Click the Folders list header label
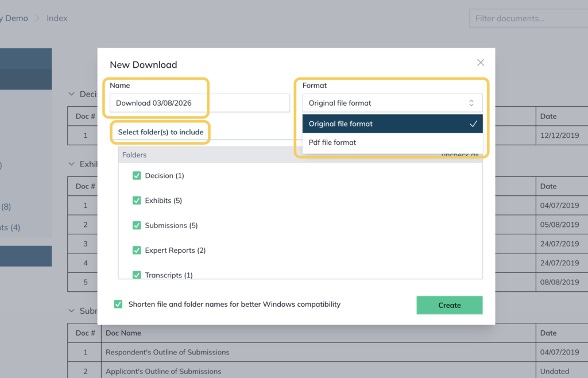The height and width of the screenshot is (378, 588). click(x=134, y=155)
